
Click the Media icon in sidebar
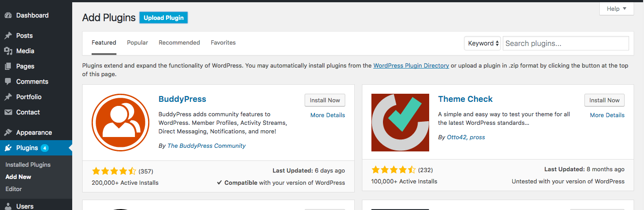coord(8,51)
